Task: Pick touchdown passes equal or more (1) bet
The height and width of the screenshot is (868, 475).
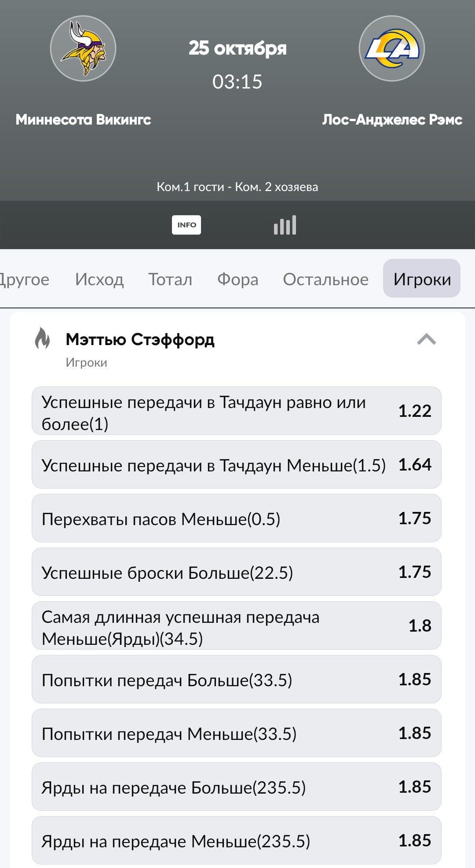Action: click(x=237, y=411)
